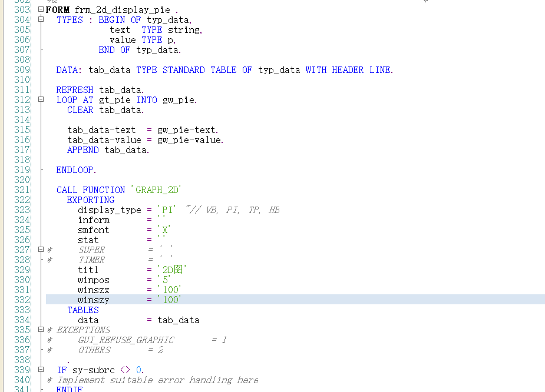Click line number 338 in the gutter
Screen dimensions: 545x392
point(22,360)
